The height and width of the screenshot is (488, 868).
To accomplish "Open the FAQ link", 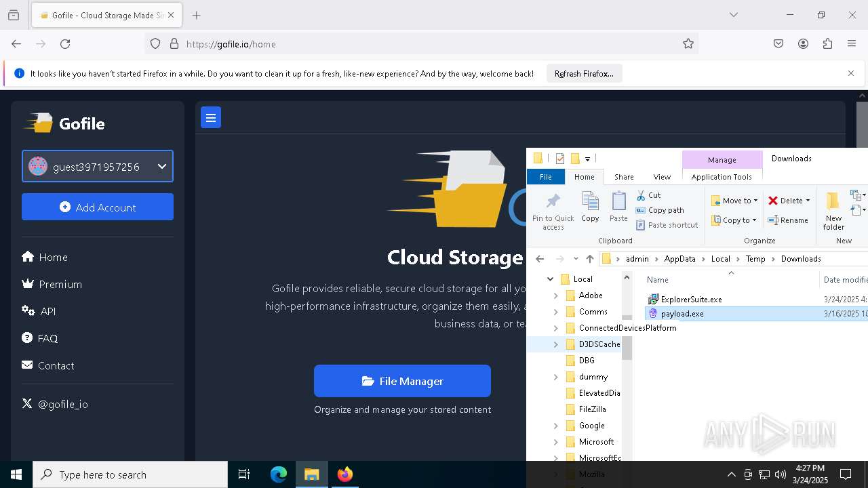I will pyautogui.click(x=39, y=338).
